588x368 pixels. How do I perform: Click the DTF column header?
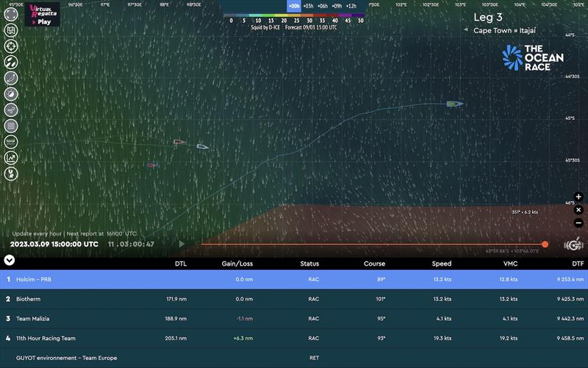pyautogui.click(x=578, y=263)
